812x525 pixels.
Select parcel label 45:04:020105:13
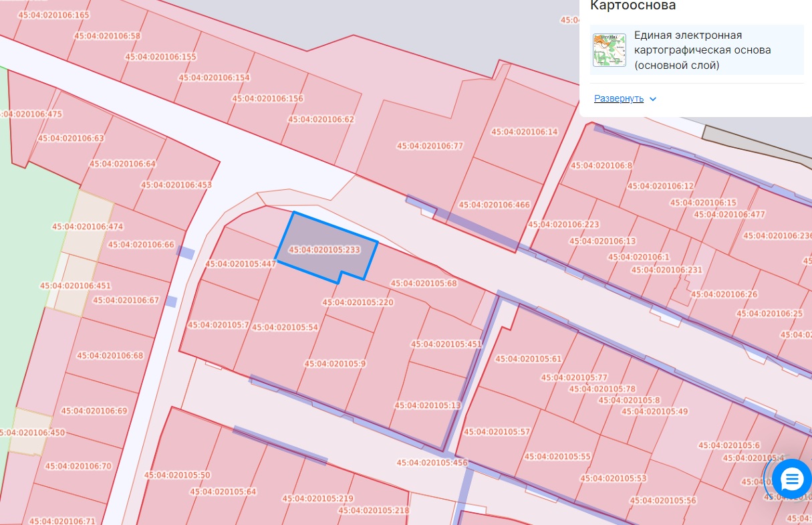point(428,405)
